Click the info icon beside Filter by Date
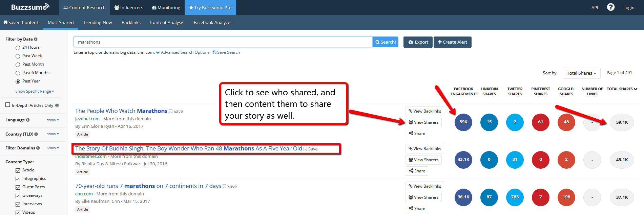Viewport: 644px width, 215px height. tap(36, 39)
